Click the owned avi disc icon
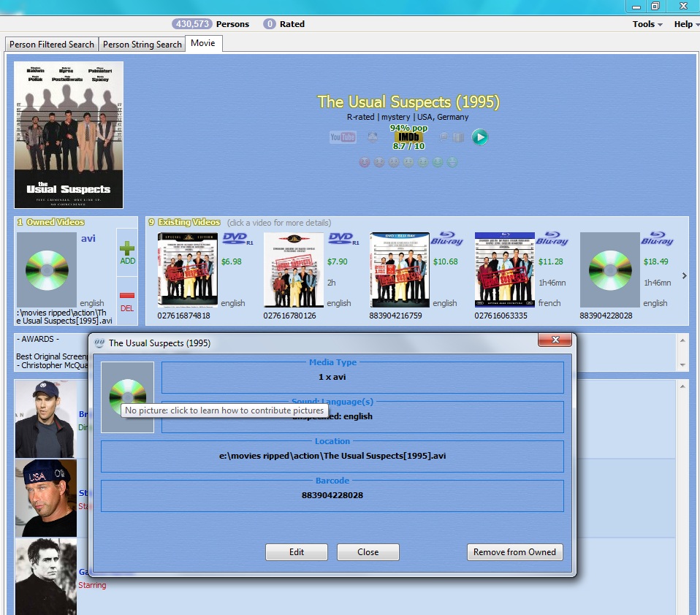The width and height of the screenshot is (700, 615). point(47,270)
